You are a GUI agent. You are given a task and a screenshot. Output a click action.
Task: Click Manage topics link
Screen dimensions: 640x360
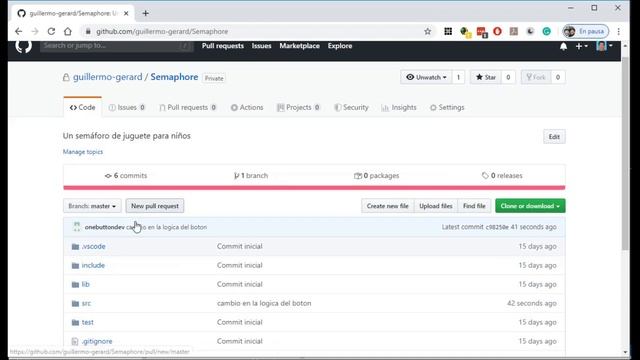(x=83, y=152)
